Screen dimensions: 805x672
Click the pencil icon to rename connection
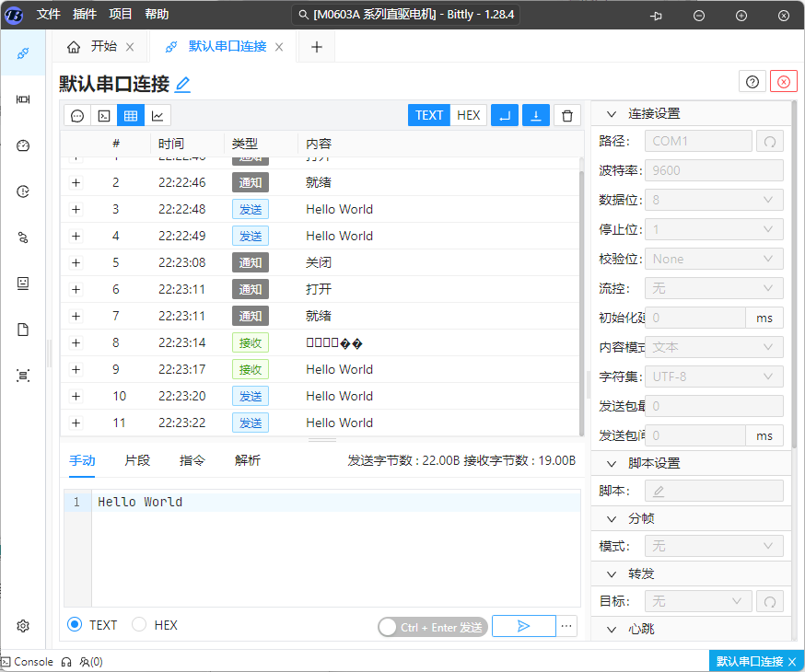[x=182, y=85]
